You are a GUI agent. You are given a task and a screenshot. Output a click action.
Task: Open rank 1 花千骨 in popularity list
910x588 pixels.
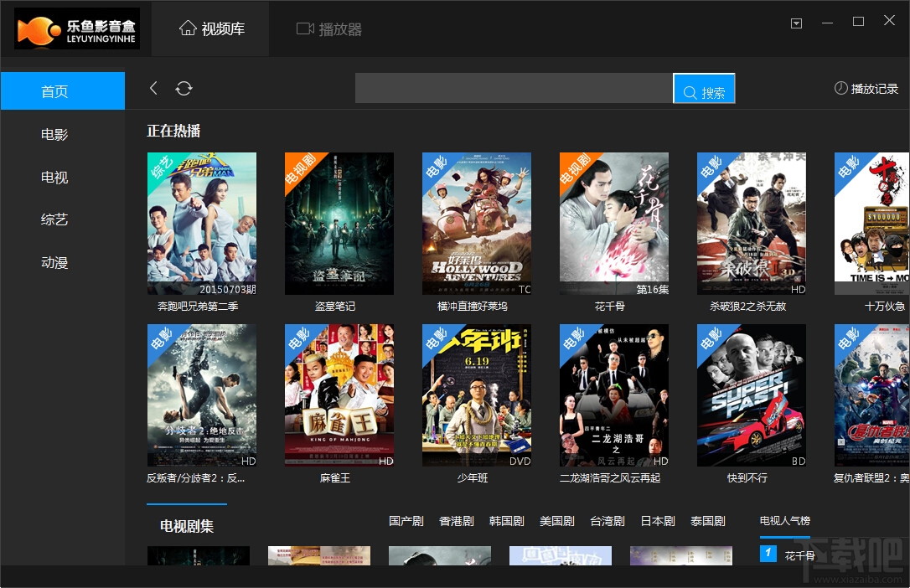pyautogui.click(x=799, y=555)
